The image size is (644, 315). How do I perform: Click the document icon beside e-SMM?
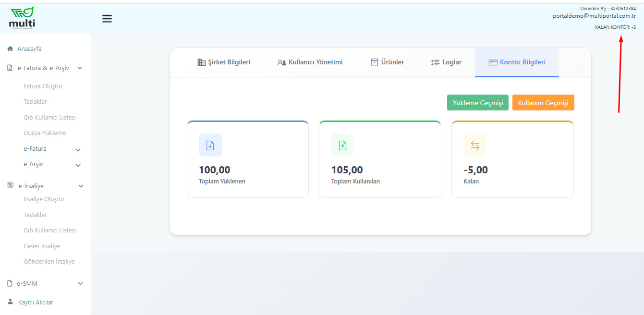point(10,284)
